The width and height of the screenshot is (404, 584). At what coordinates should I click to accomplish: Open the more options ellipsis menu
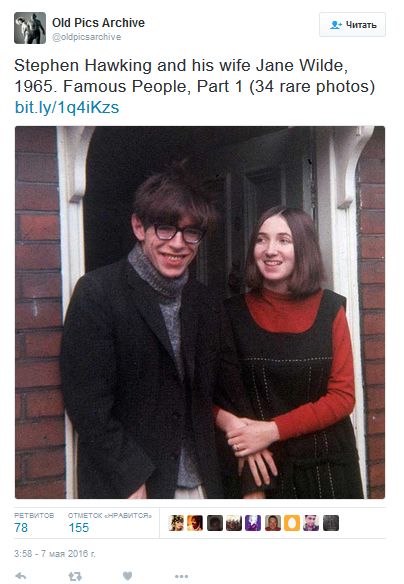[181, 577]
